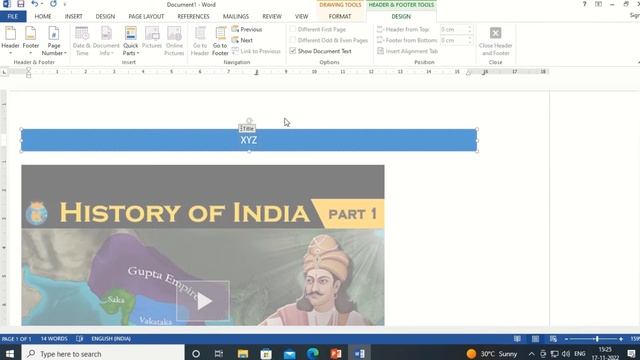Open the PAGE LAYOUT tab
Image resolution: width=640 pixels, height=360 pixels.
coord(146,16)
